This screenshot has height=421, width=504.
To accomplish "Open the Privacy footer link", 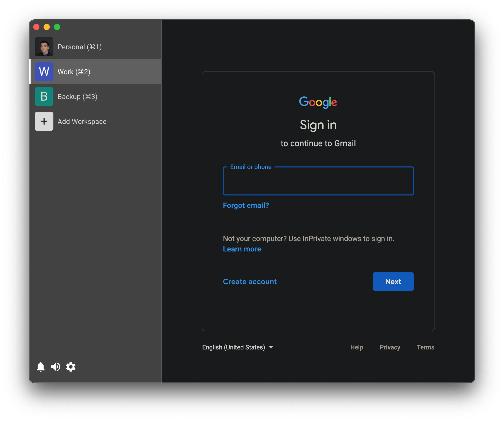I will tap(390, 347).
